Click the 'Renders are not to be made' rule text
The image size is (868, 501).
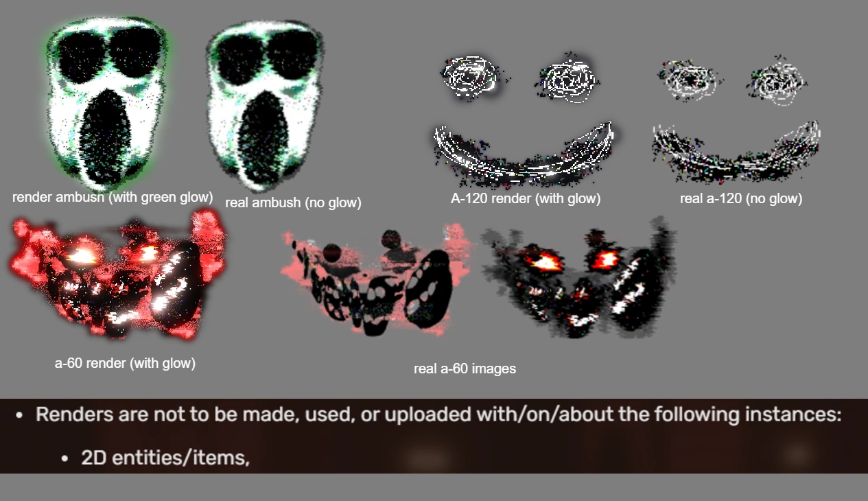point(438,415)
